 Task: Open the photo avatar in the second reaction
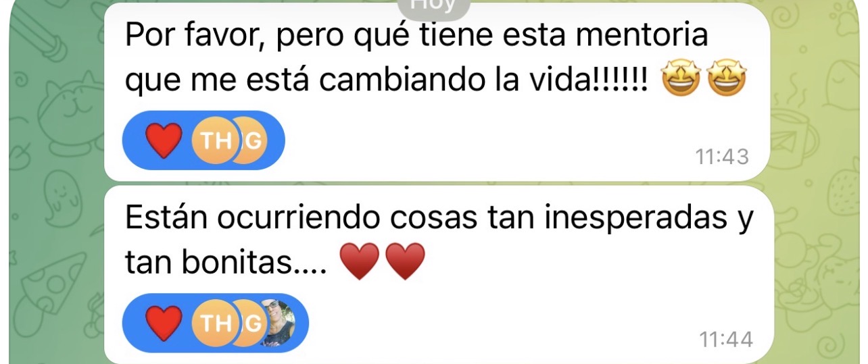click(x=279, y=323)
